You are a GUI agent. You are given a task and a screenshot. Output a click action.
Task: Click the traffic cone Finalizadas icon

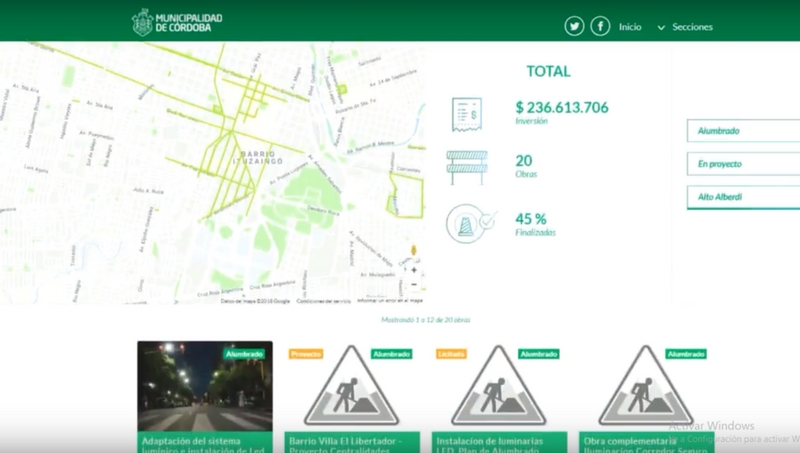466,224
